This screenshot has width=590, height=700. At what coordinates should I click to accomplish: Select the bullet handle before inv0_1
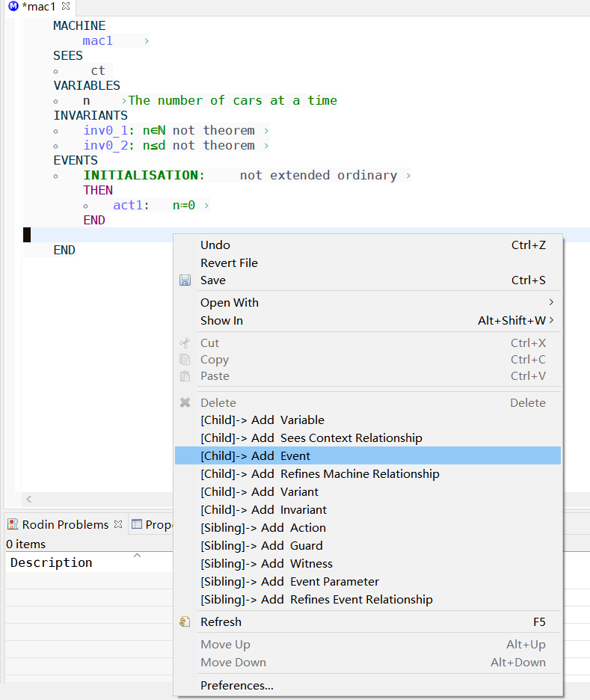point(56,132)
